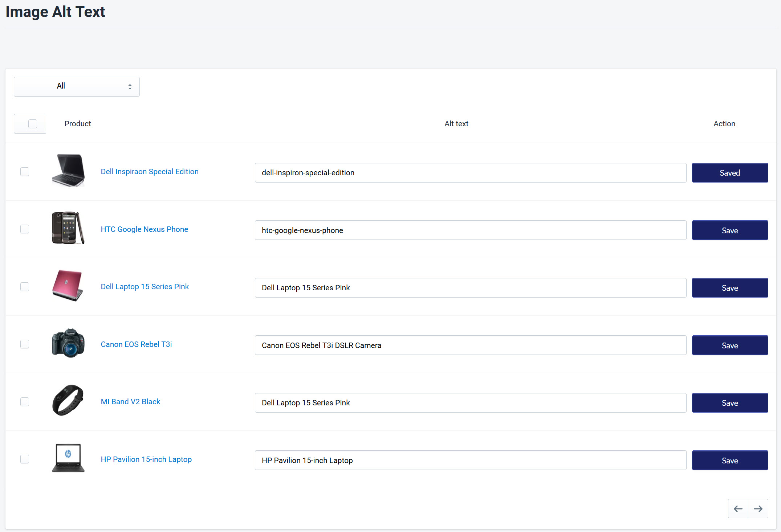781x532 pixels.
Task: Toggle the select-all checkbox in header
Action: (33, 124)
